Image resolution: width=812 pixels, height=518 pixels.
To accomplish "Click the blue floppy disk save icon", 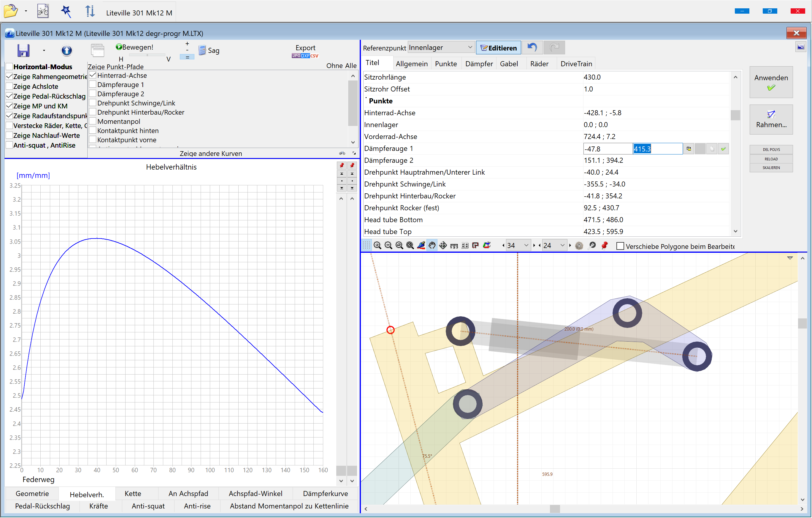I will [x=23, y=50].
